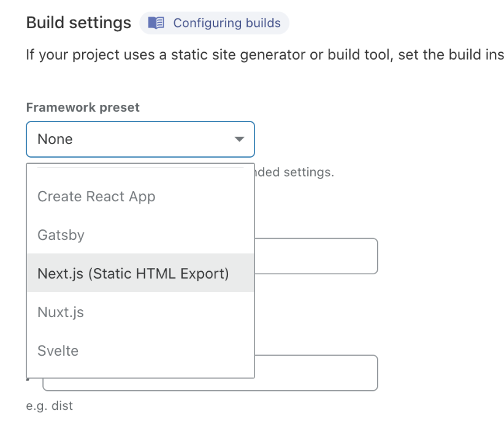504x427 pixels.
Task: Toggle the Framework preset dropdown arrow
Action: (239, 139)
